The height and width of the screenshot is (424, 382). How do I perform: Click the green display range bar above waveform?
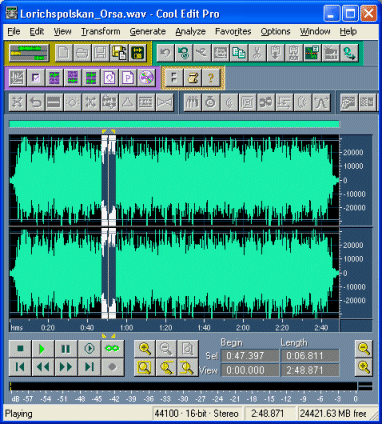(174, 124)
